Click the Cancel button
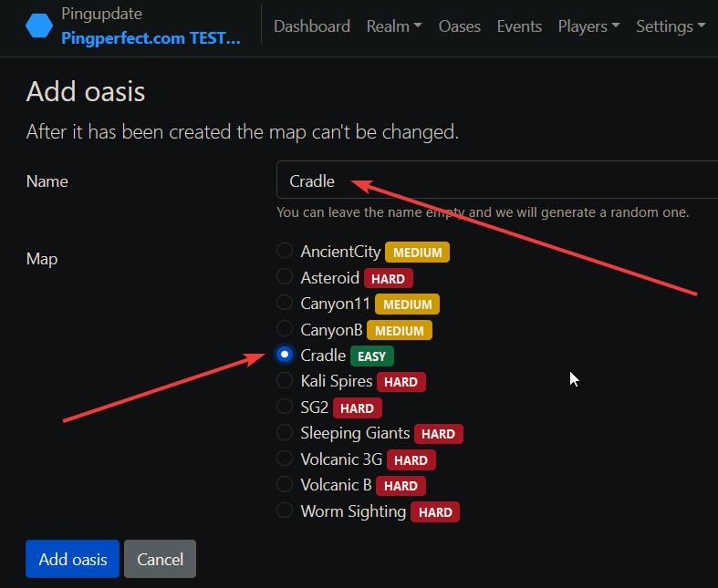The image size is (718, 588). coord(160,559)
